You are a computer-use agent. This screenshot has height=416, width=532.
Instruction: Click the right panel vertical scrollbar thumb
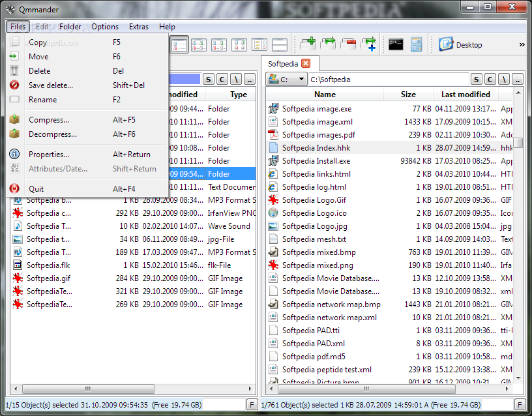(x=518, y=143)
